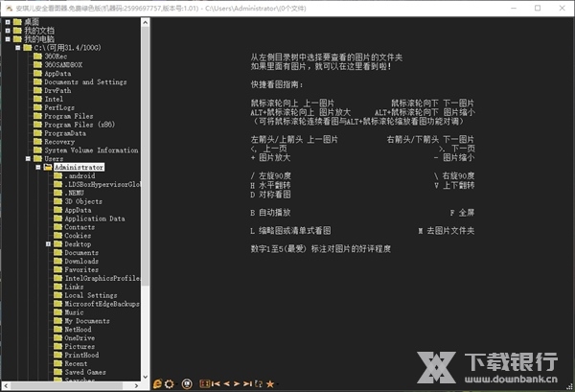Open the Downloads folder in tree
This screenshot has height=392, width=575.
(x=81, y=262)
